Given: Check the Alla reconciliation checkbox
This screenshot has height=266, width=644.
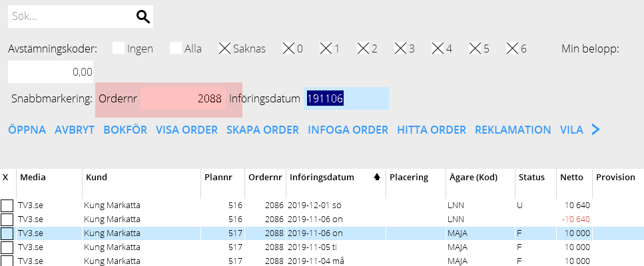Looking at the screenshot, I should tap(176, 49).
